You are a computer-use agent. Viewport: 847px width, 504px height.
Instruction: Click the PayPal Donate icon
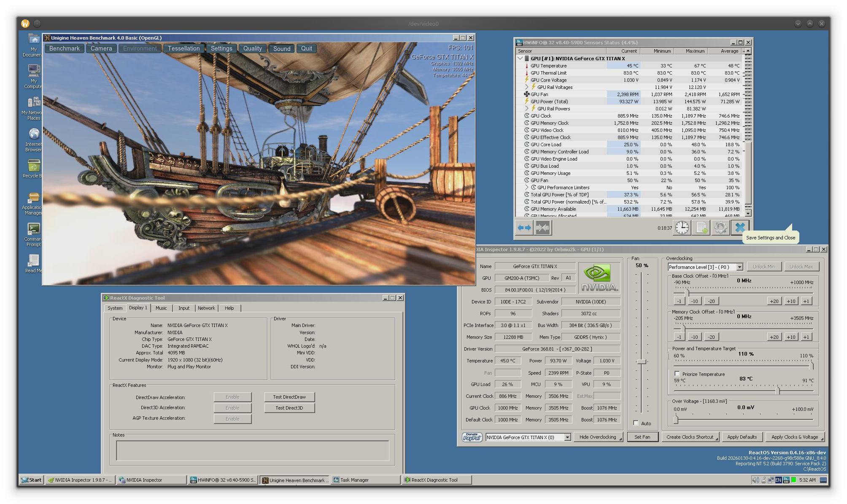tap(472, 437)
